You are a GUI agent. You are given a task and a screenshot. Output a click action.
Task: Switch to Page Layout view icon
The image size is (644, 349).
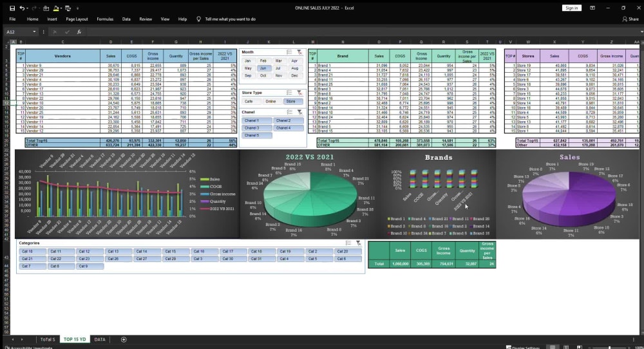point(566,347)
